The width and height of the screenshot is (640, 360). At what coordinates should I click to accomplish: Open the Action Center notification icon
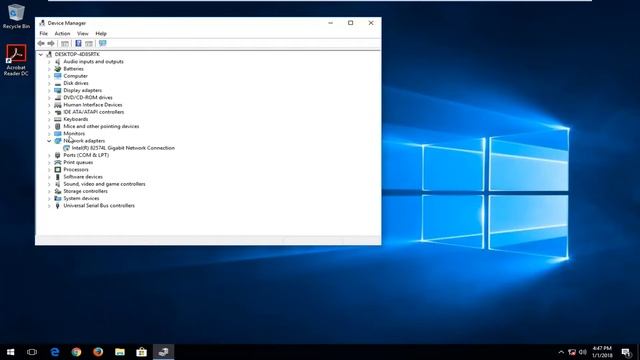(x=626, y=352)
